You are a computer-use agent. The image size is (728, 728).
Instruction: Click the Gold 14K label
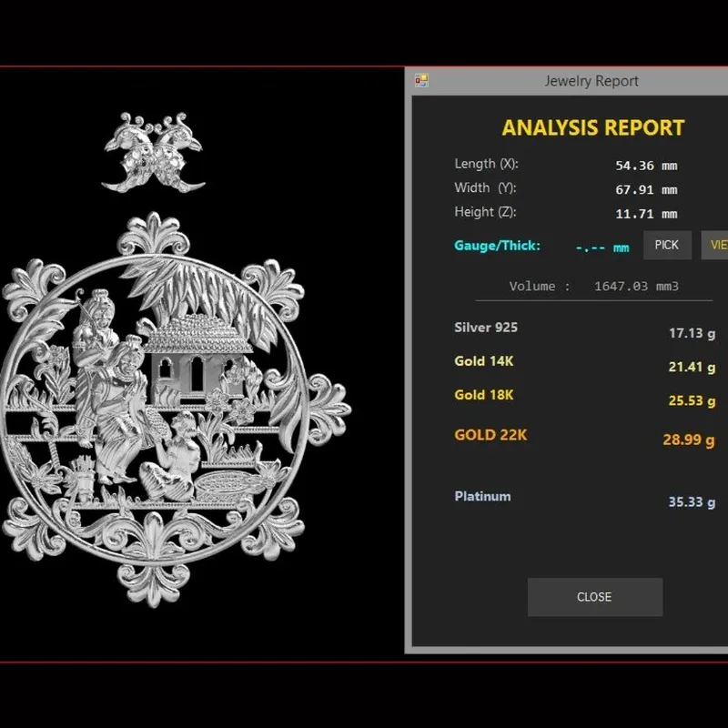484,361
